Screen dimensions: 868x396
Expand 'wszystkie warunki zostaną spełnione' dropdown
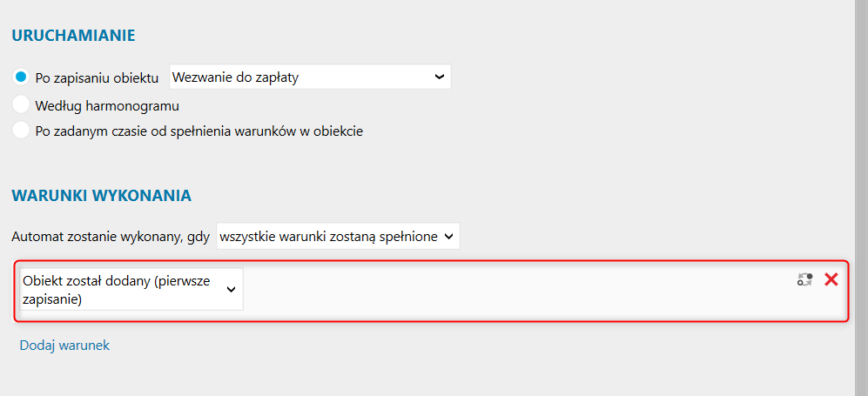[x=338, y=236]
